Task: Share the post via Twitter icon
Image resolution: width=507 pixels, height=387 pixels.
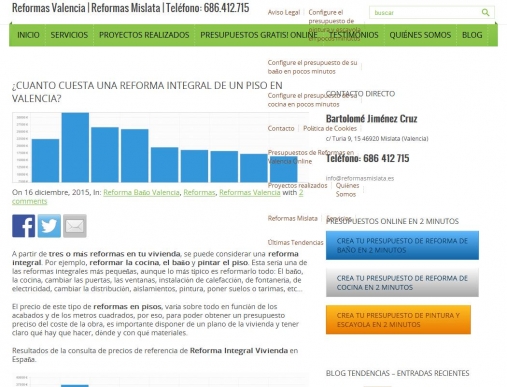Action: (49, 226)
